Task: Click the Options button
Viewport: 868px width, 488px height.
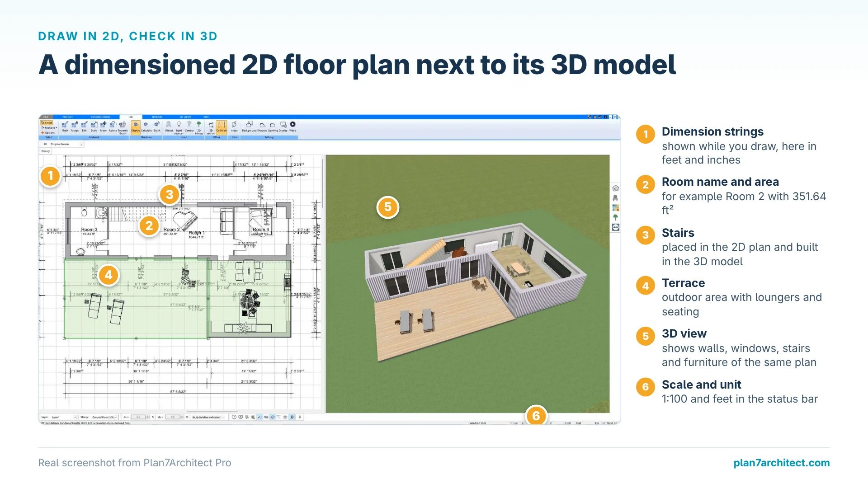Action: [x=48, y=133]
